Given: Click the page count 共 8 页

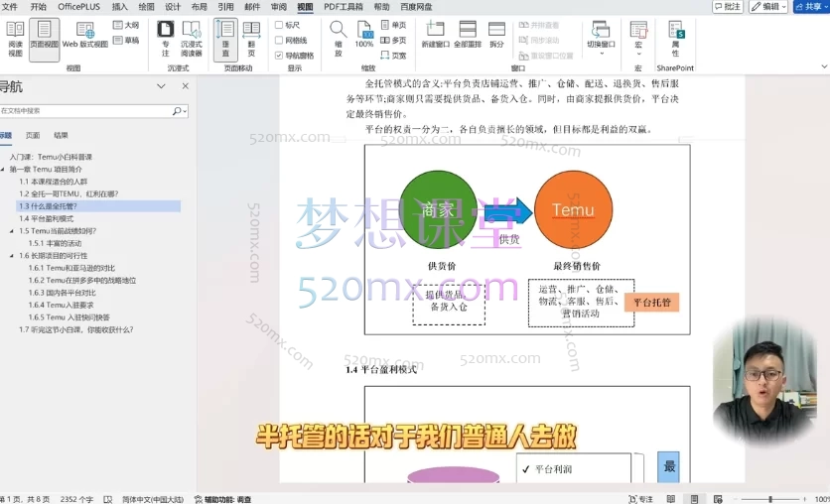Looking at the screenshot, I should (x=24, y=499).
